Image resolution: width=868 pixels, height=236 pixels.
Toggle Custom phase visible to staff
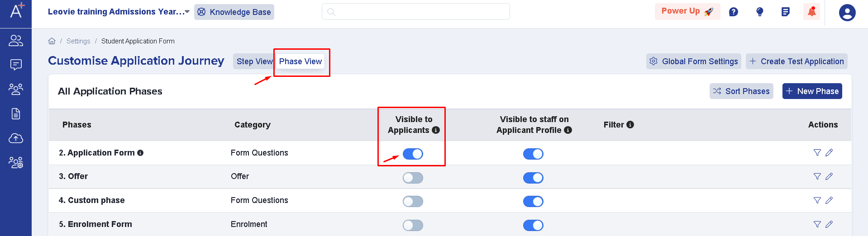[x=533, y=202]
